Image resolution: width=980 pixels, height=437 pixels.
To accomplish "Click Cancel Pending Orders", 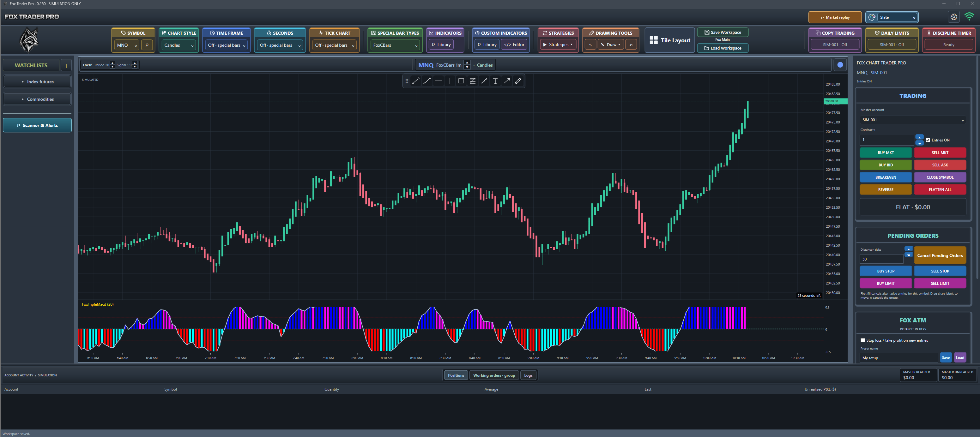I will click(940, 255).
